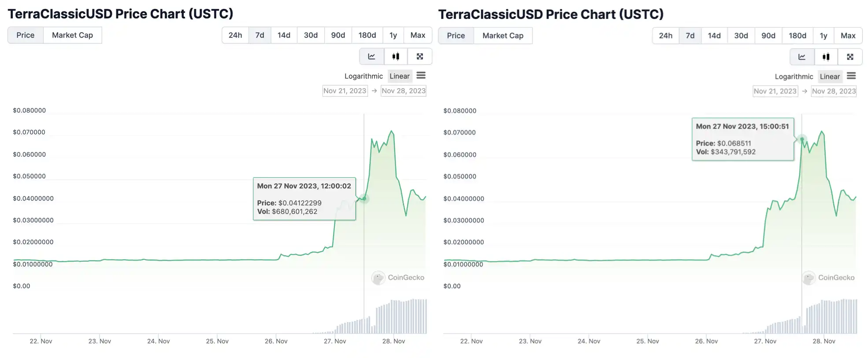
Task: Open left chart in fullscreen mode
Action: tap(420, 56)
